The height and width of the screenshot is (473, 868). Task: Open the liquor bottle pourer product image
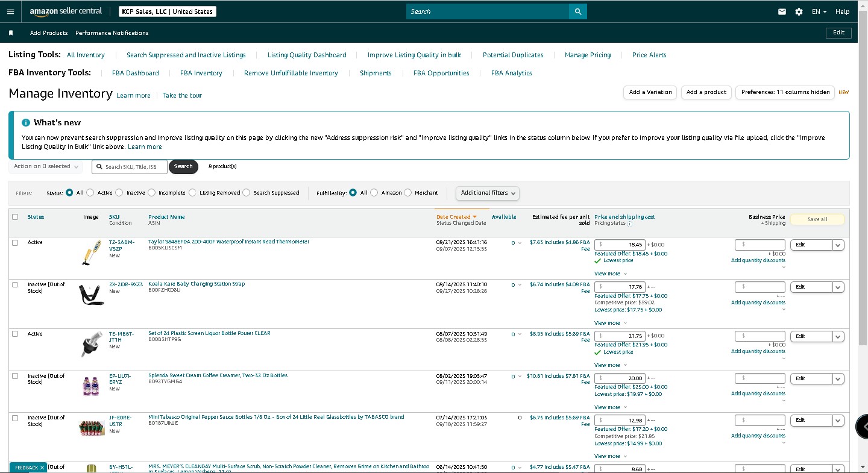tap(91, 344)
